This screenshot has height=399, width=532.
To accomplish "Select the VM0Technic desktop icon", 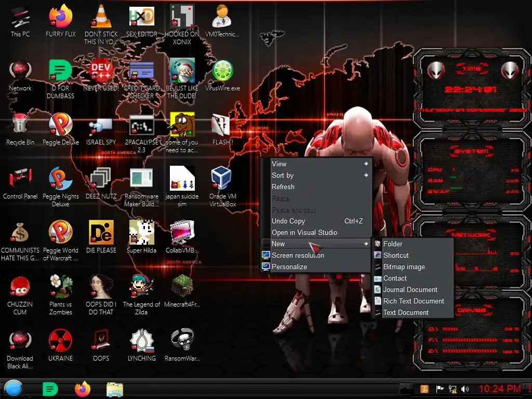I will pos(222,21).
